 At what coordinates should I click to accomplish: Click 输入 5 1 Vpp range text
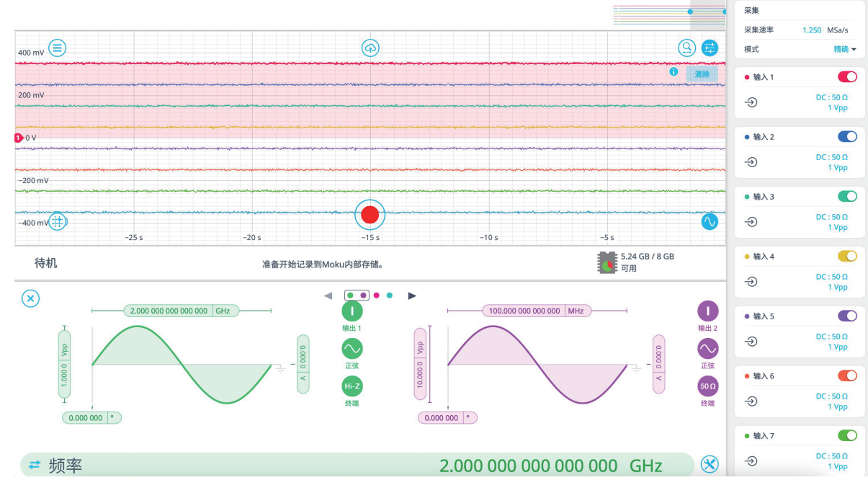point(837,347)
